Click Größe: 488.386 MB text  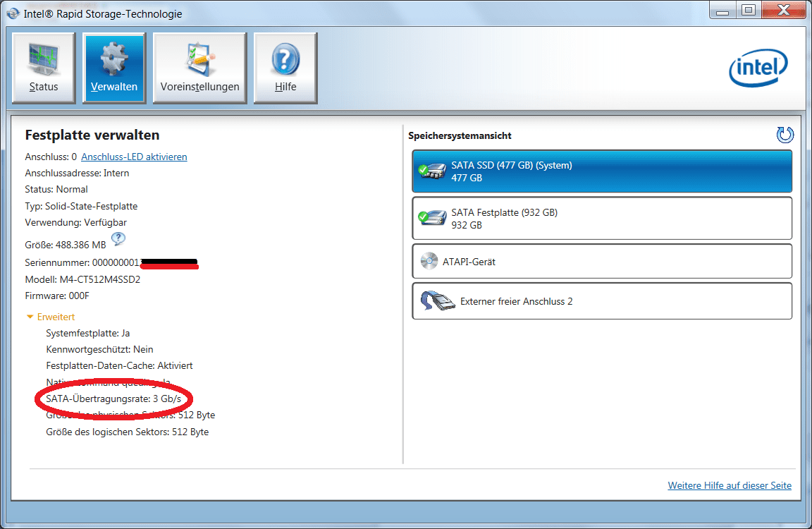[x=66, y=245]
